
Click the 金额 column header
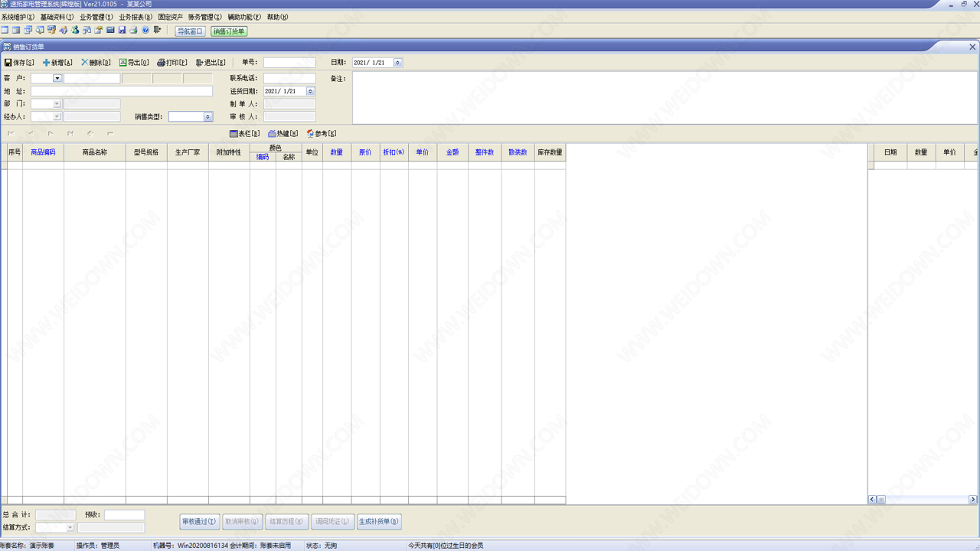click(452, 152)
